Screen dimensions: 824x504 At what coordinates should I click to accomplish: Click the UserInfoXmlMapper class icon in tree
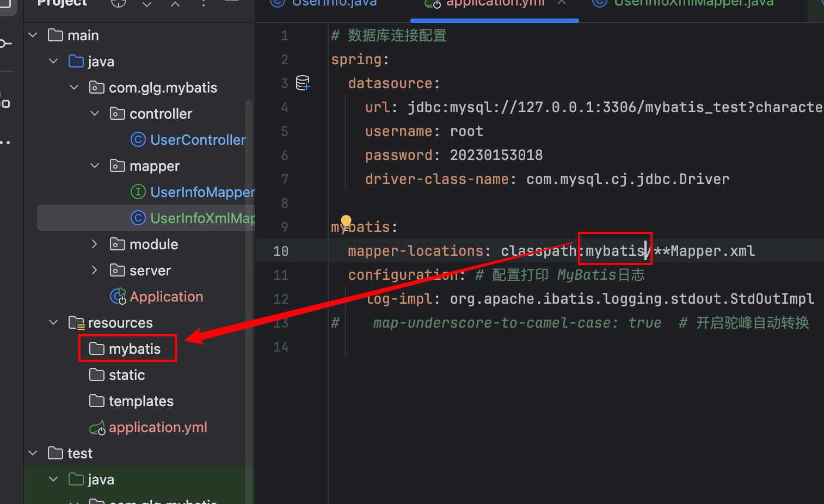tap(138, 218)
